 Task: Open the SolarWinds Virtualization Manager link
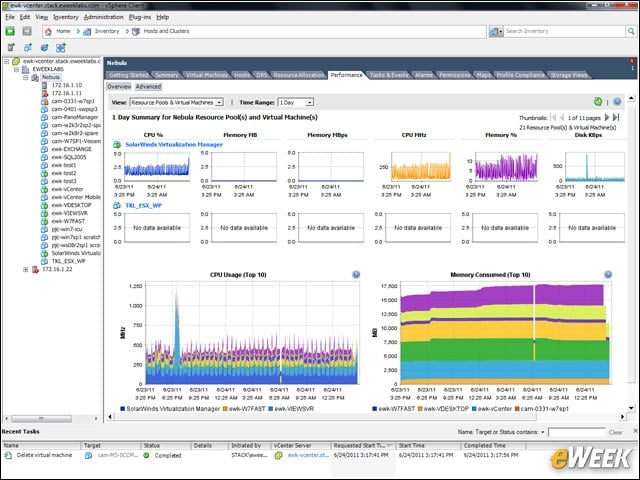[174, 144]
